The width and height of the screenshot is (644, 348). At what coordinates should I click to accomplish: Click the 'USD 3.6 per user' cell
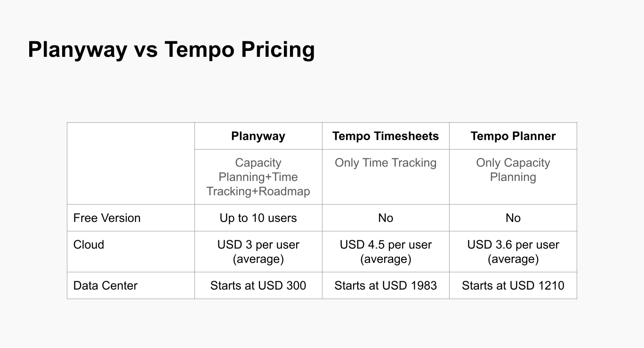[513, 252]
